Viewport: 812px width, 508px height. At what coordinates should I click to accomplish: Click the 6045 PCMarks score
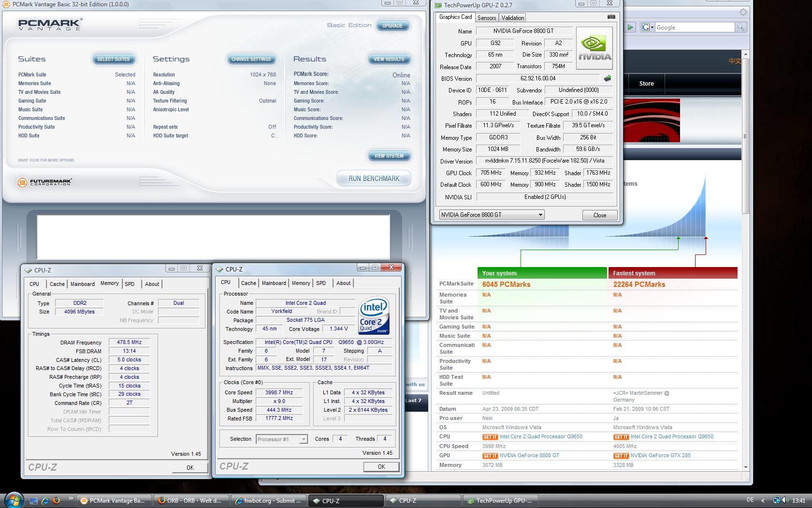click(506, 284)
